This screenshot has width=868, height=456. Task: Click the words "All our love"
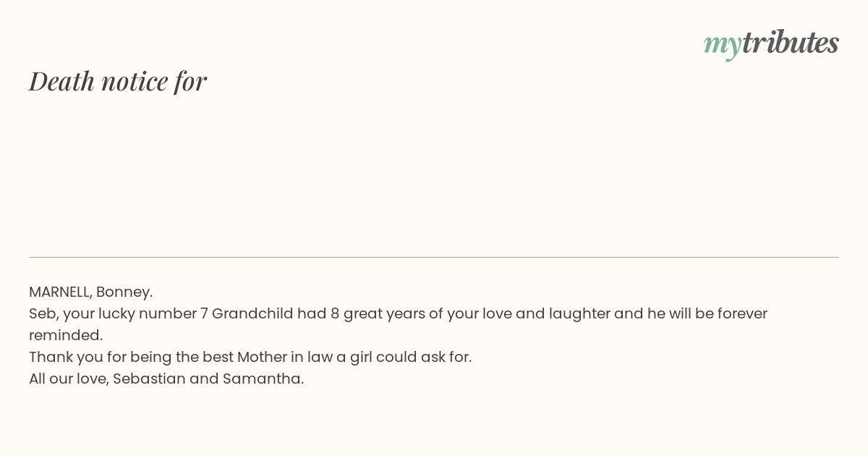point(68,379)
